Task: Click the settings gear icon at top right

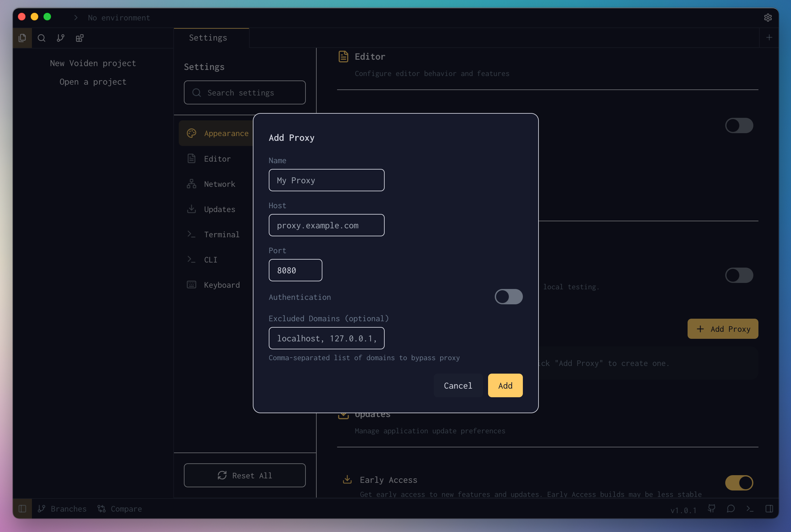Action: click(768, 18)
